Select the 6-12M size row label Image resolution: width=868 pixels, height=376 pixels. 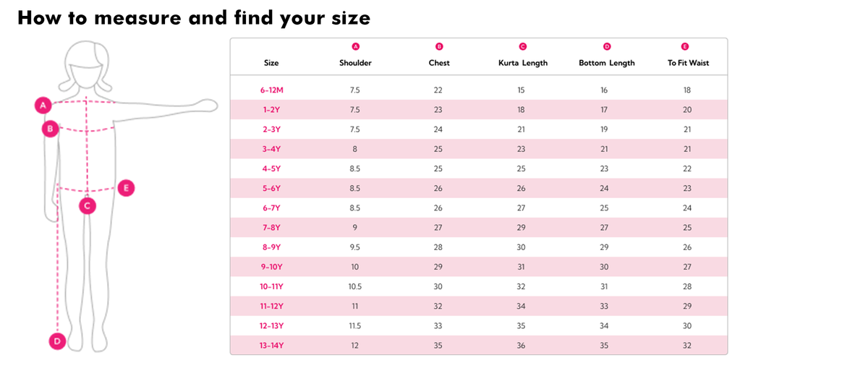point(271,90)
